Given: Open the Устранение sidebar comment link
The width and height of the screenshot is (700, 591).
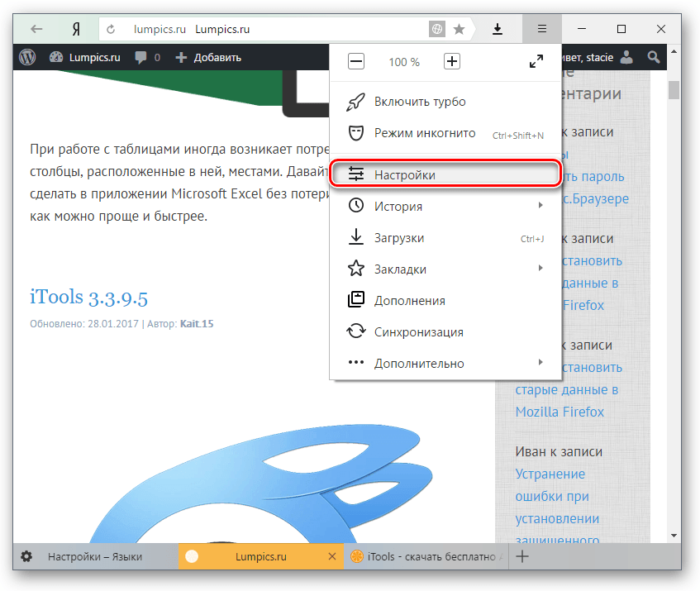Looking at the screenshot, I should tap(550, 474).
